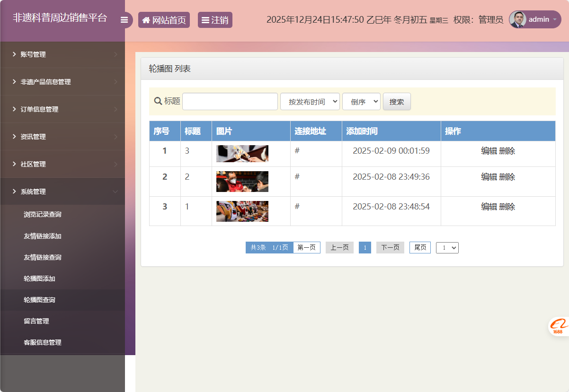
Task: Edit the row dated 2025-02-08 23:48:54
Action: [x=489, y=207]
